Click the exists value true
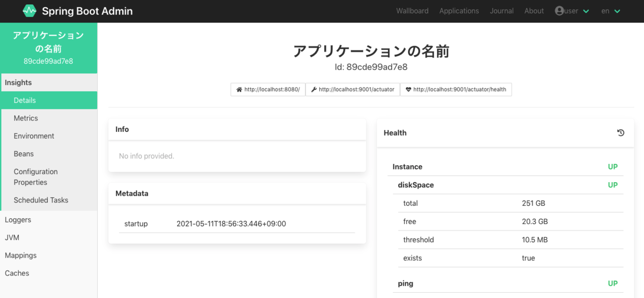Viewport: 644px width, 298px height. click(x=529, y=258)
